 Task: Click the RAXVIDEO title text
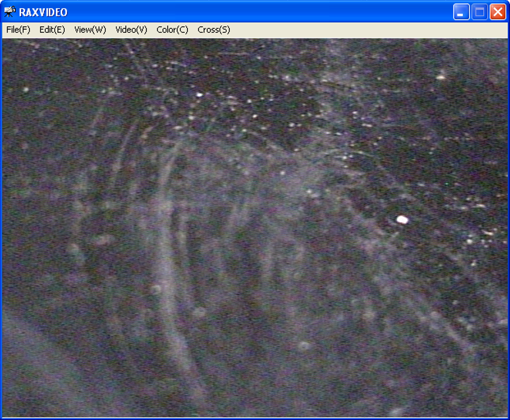tap(43, 12)
